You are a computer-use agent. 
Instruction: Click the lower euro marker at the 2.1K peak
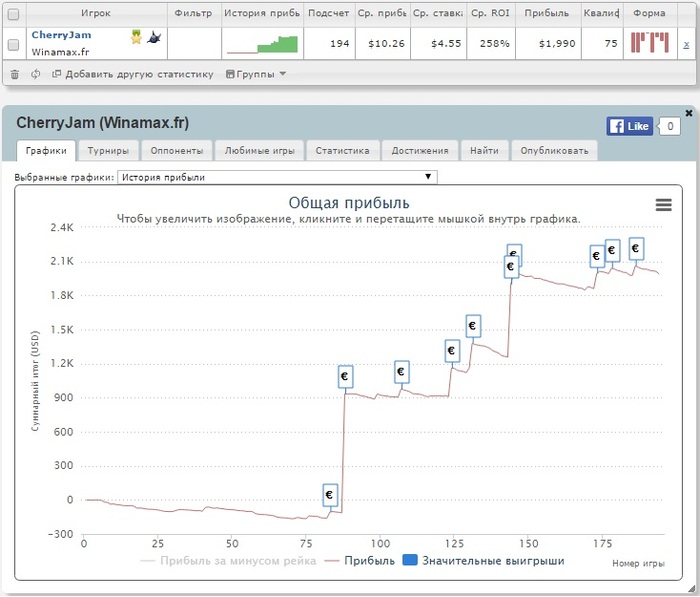pos(511,267)
